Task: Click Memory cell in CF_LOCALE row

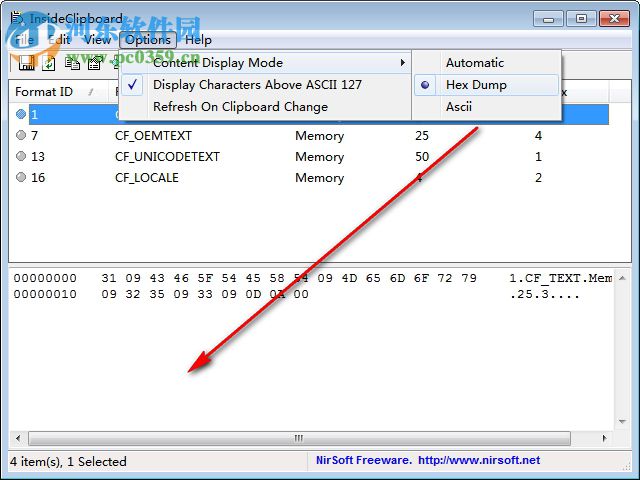Action: tap(320, 178)
